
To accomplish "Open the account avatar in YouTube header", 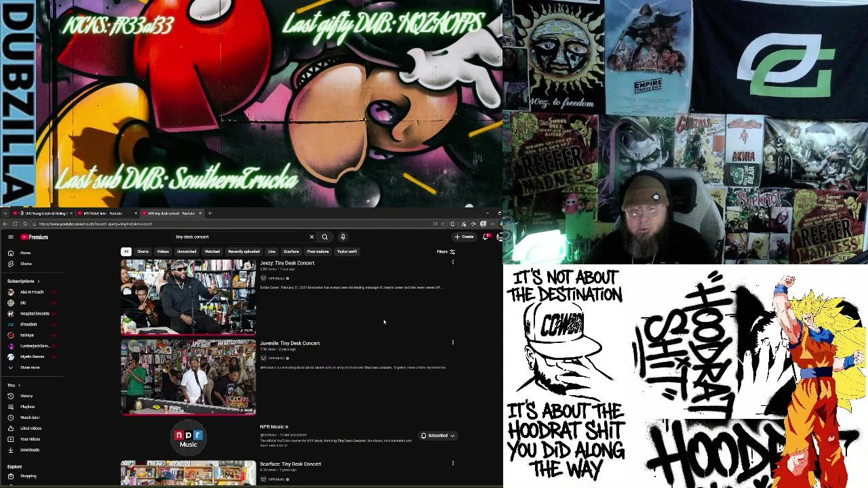I will pyautogui.click(x=499, y=237).
